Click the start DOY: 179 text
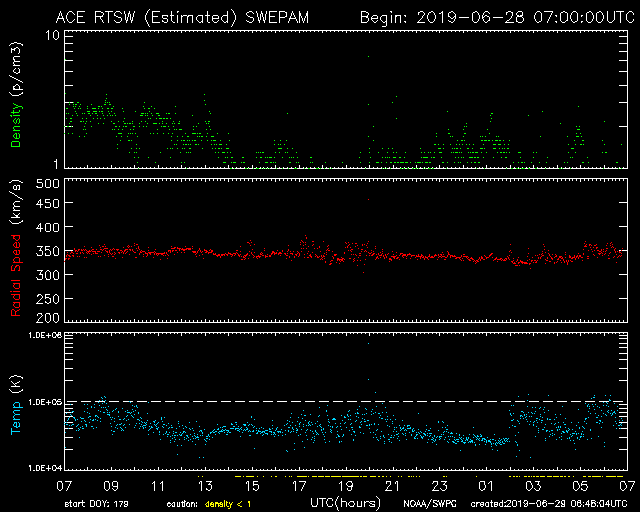Image resolution: width=640 pixels, height=512 pixels. (x=96, y=502)
